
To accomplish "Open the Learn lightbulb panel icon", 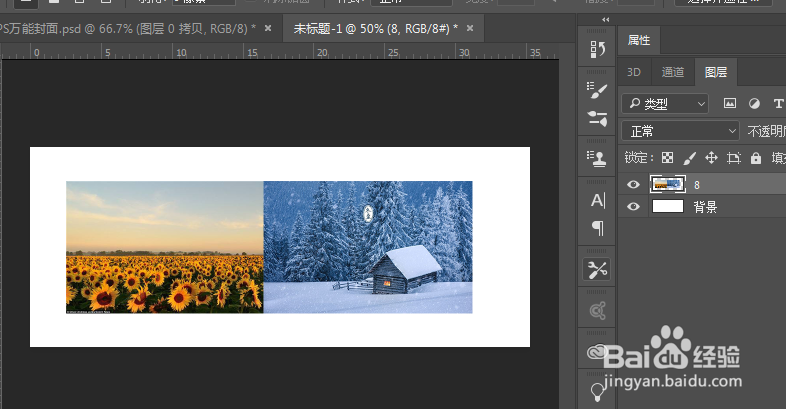I will click(x=597, y=391).
